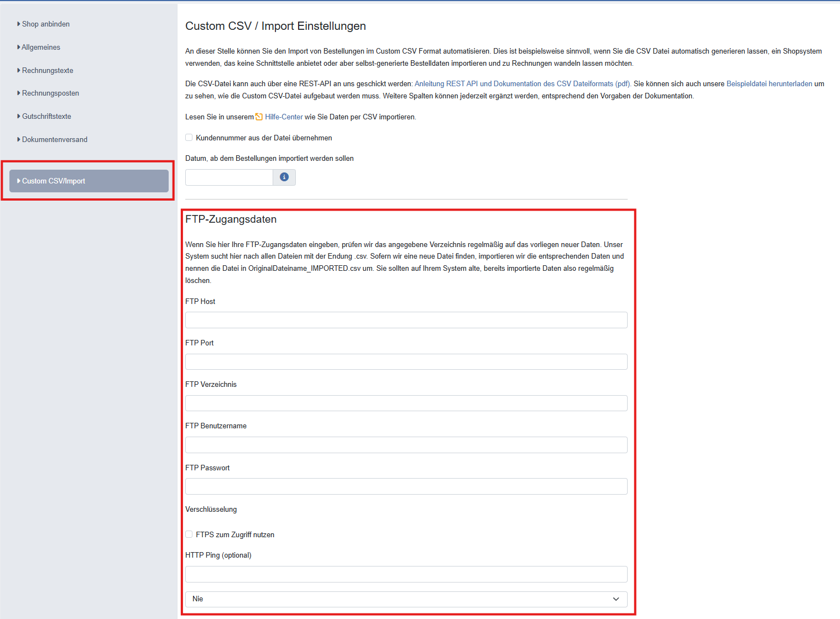Open the REST API Anleitung PDF link
The image size is (840, 619).
click(x=523, y=84)
